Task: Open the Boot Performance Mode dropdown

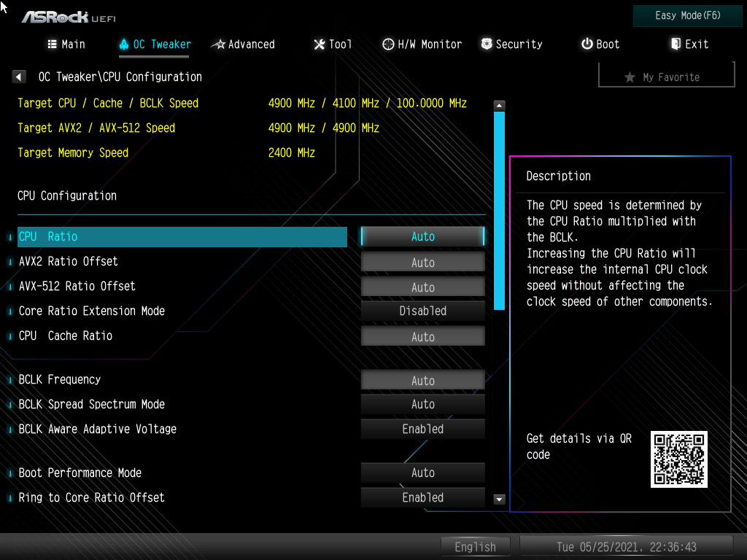Action: 422,472
